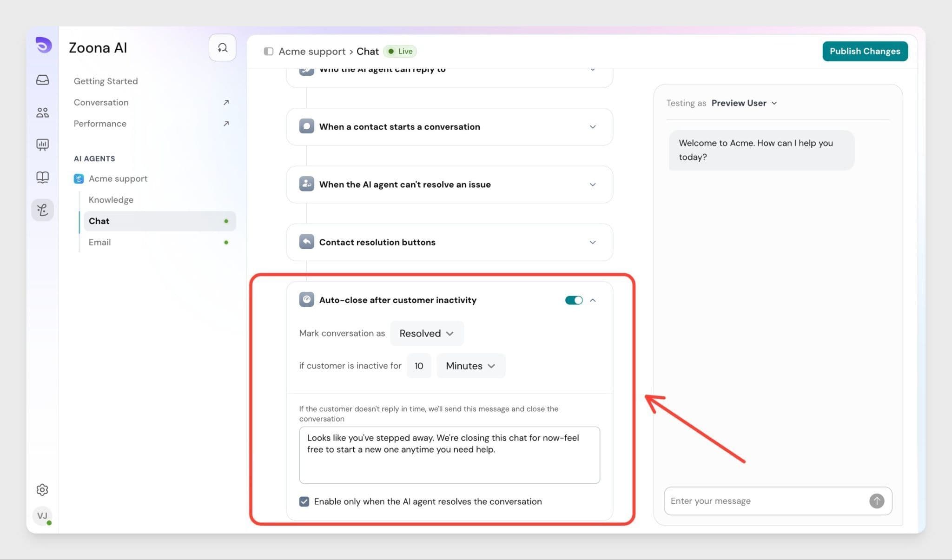Open Performance menu item

click(x=100, y=124)
